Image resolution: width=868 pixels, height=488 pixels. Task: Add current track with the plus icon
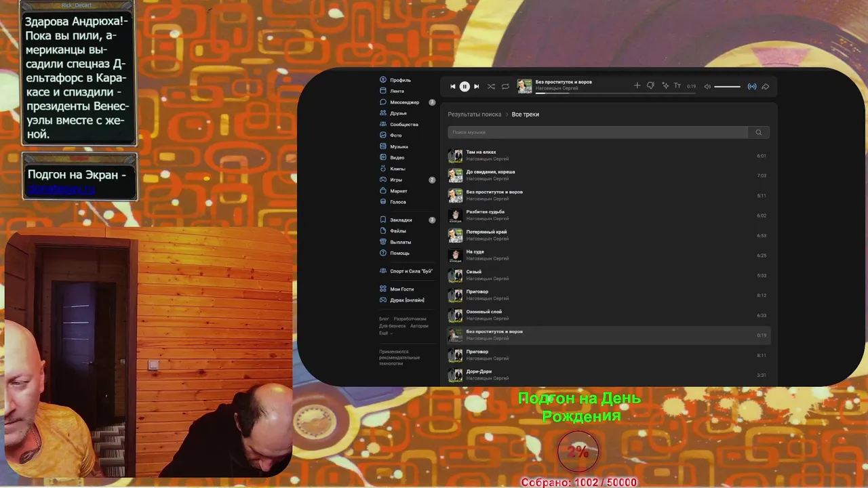637,85
